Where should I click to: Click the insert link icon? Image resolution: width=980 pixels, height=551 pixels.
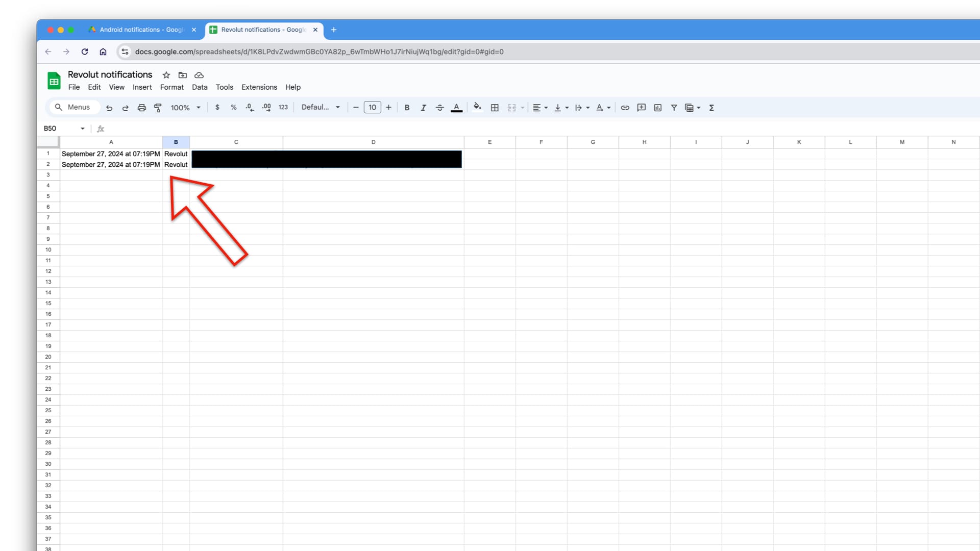coord(625,108)
